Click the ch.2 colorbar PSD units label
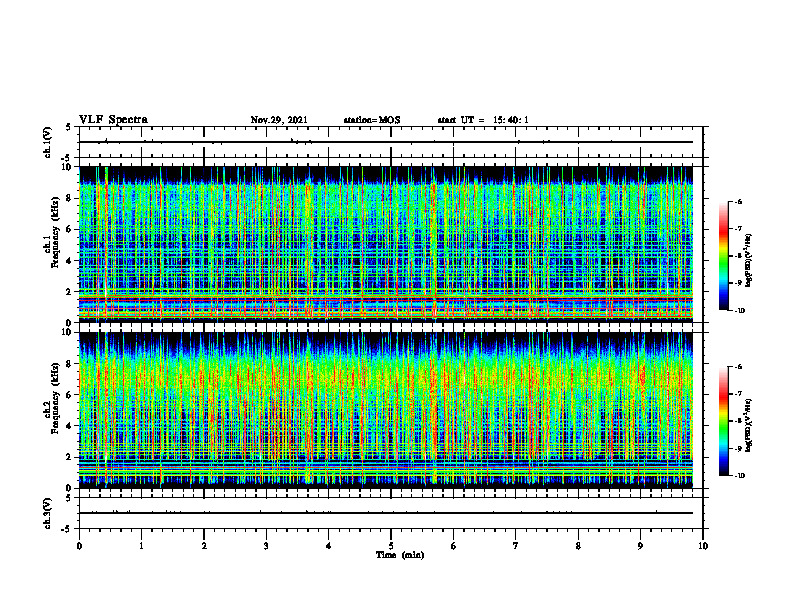Viewport: 792px width, 612px height. [749, 425]
